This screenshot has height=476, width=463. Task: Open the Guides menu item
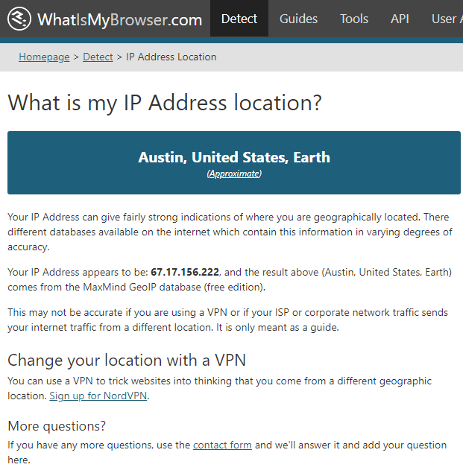(x=298, y=19)
